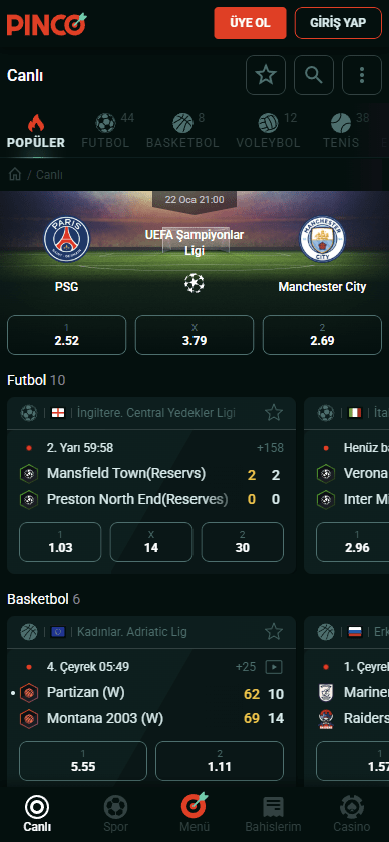Select PSG win odds 2.52
This screenshot has width=389, height=842.
pyautogui.click(x=67, y=335)
